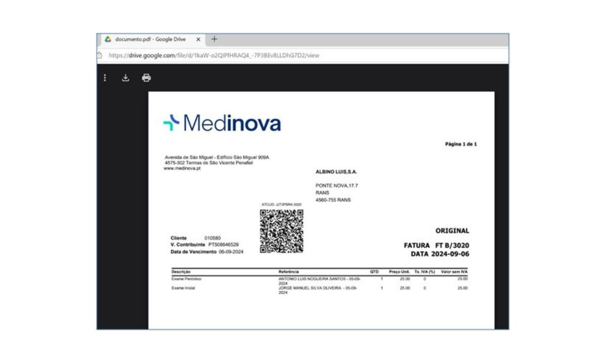607x364 pixels.
Task: Open the three-dot more options menu
Action: tap(105, 78)
